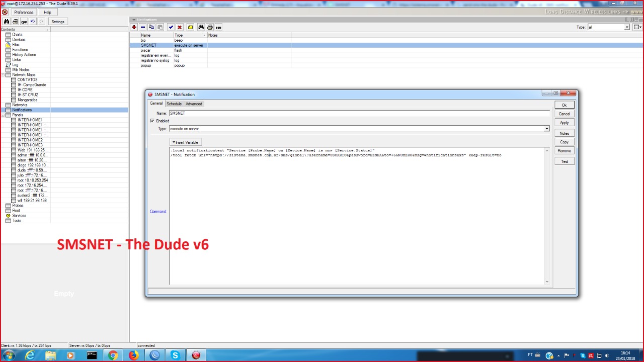Click the undo arrow icon

[33, 22]
